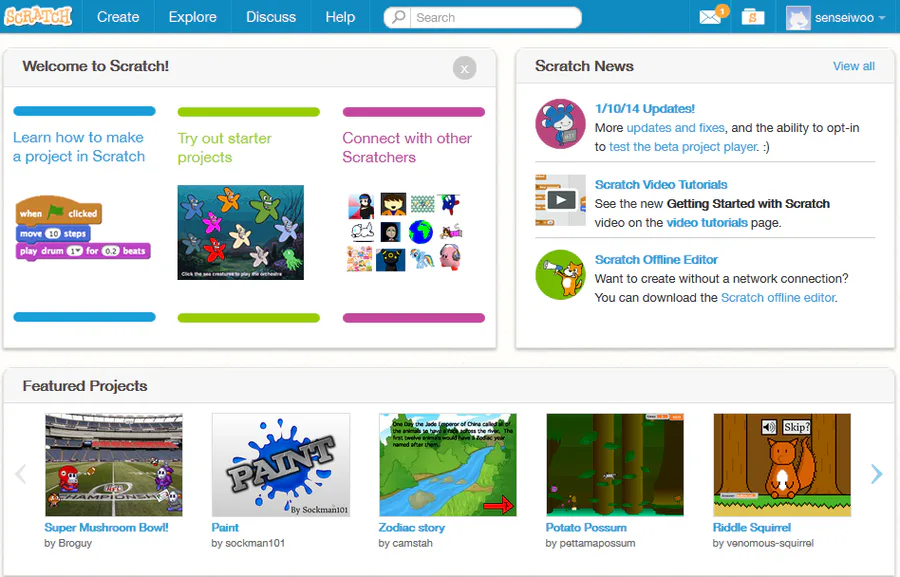Click the Riddle Squirrel title
This screenshot has height=577, width=900.
tap(752, 527)
